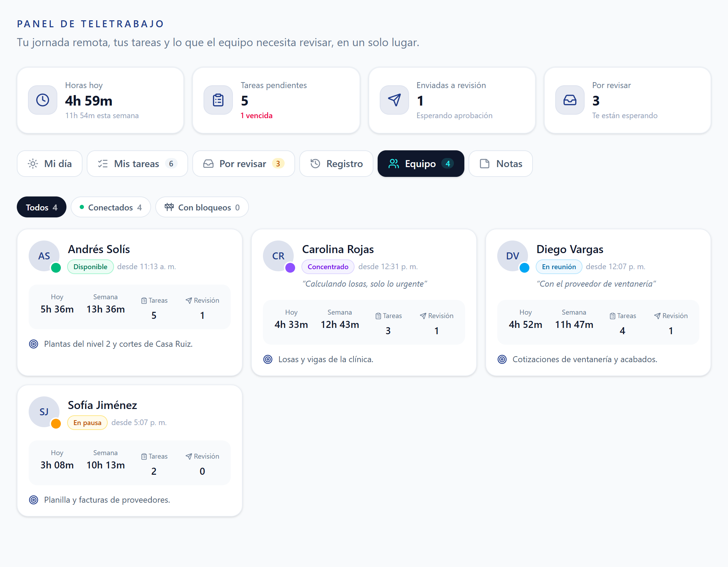The width and height of the screenshot is (728, 567).
Task: Click the Tareas clipboard icon in Andrés Solís card
Action: click(144, 301)
